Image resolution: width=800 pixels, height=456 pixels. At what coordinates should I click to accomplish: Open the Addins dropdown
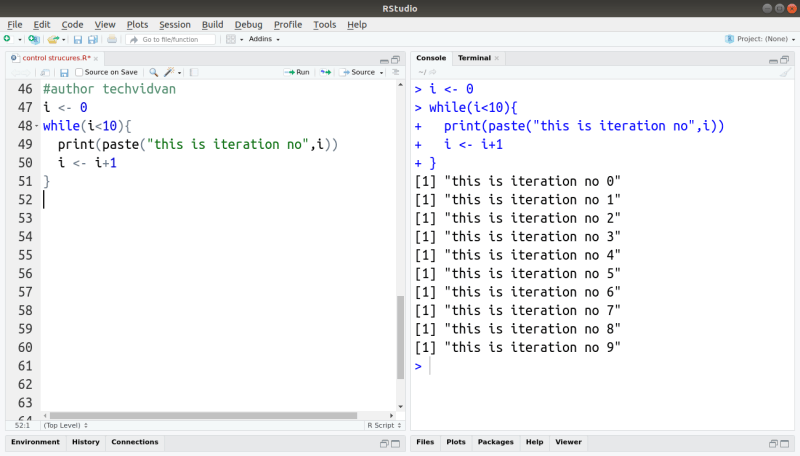[x=264, y=39]
